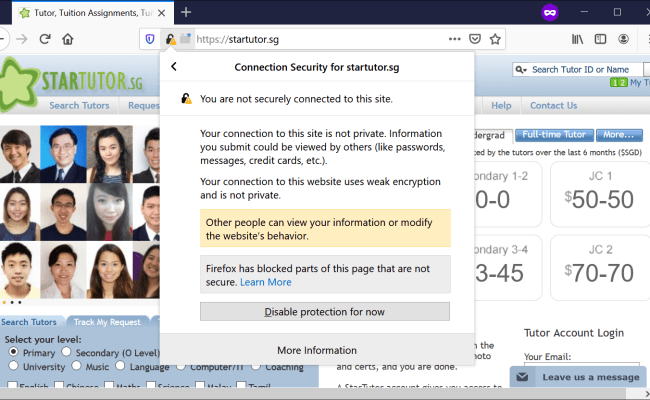
Task: Go back in the Connection Security panel
Action: pyautogui.click(x=174, y=66)
